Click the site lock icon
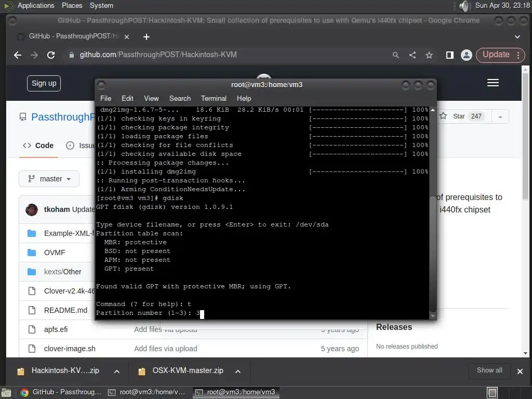 72,55
